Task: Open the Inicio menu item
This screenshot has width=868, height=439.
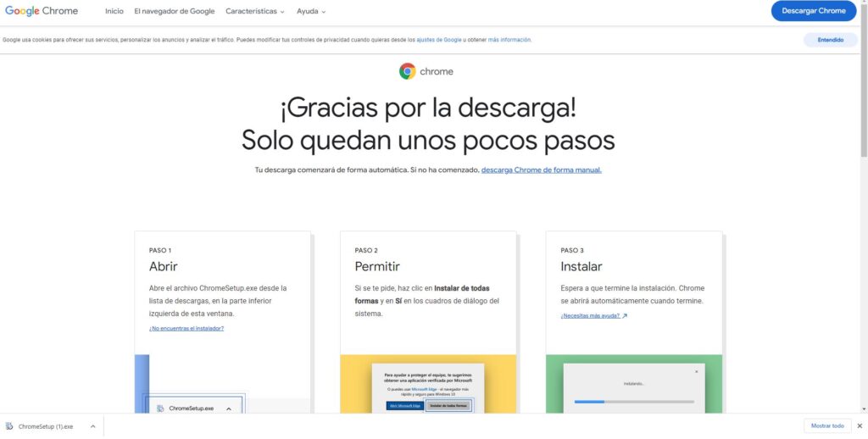Action: tap(114, 11)
